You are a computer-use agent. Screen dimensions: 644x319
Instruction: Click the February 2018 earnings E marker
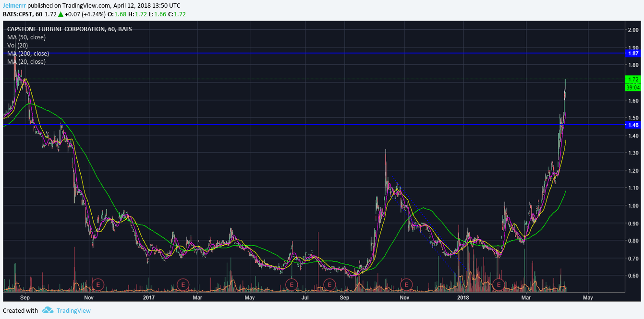[499, 284]
